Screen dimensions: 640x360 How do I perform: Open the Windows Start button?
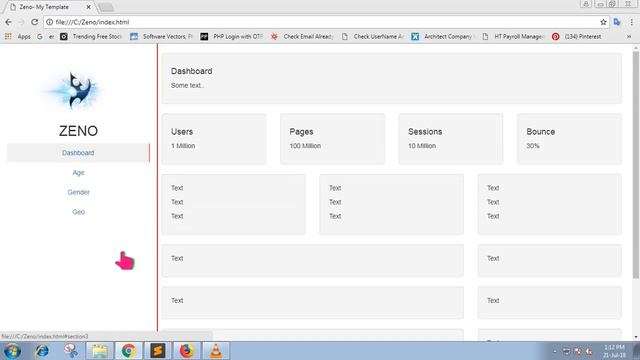pos(12,351)
